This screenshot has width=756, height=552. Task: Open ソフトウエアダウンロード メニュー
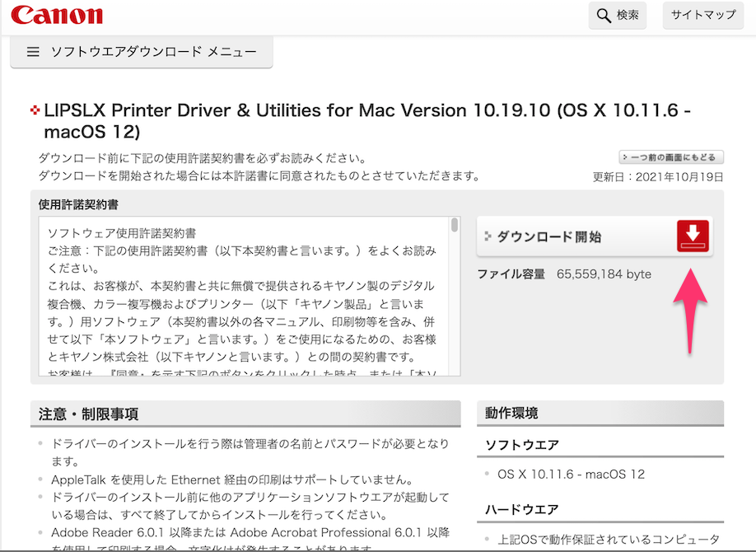142,52
